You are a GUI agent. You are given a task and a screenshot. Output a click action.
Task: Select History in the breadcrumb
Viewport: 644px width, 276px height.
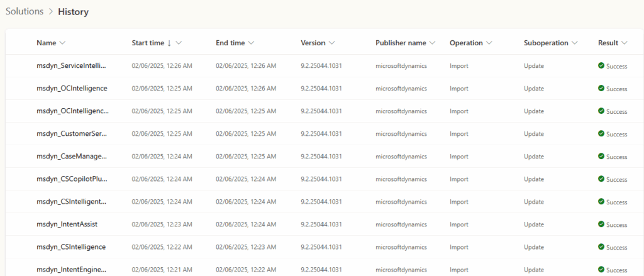coord(73,11)
